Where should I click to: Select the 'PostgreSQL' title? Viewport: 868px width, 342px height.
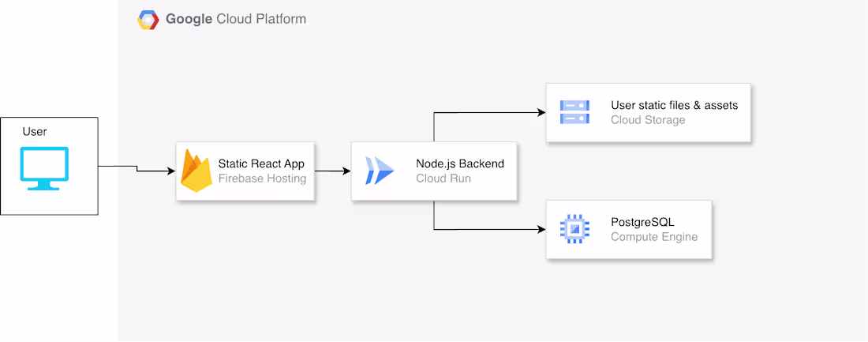point(642,222)
